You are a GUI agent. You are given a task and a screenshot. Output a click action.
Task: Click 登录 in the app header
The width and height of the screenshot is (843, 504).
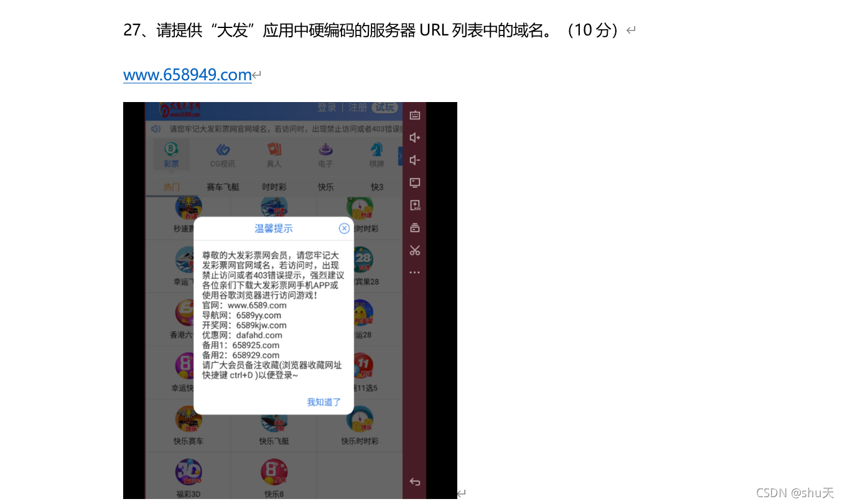click(x=327, y=108)
